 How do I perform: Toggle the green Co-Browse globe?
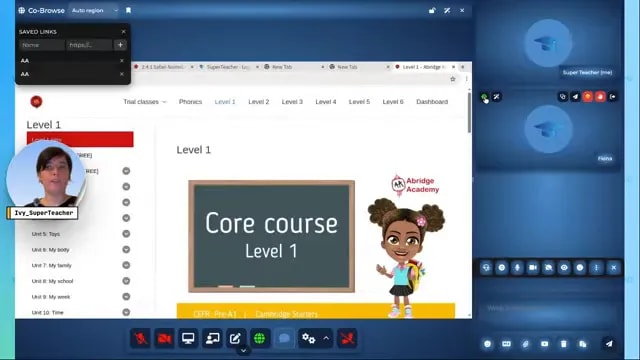260,338
